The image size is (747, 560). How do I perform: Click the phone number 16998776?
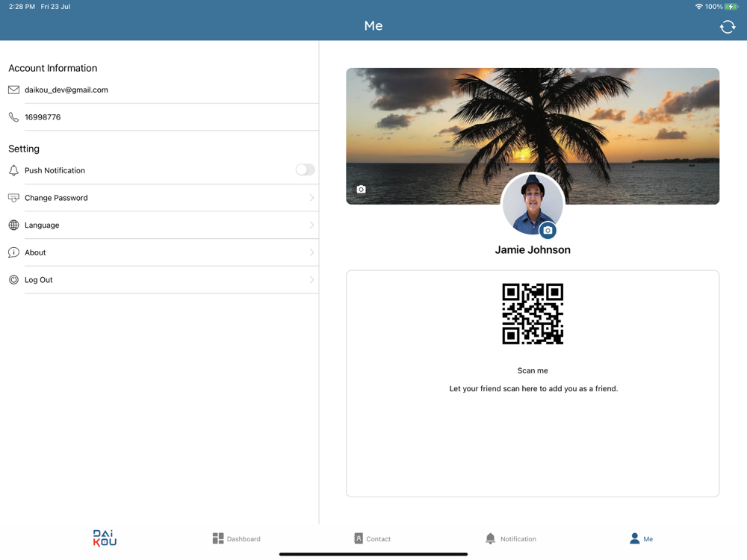tap(43, 117)
